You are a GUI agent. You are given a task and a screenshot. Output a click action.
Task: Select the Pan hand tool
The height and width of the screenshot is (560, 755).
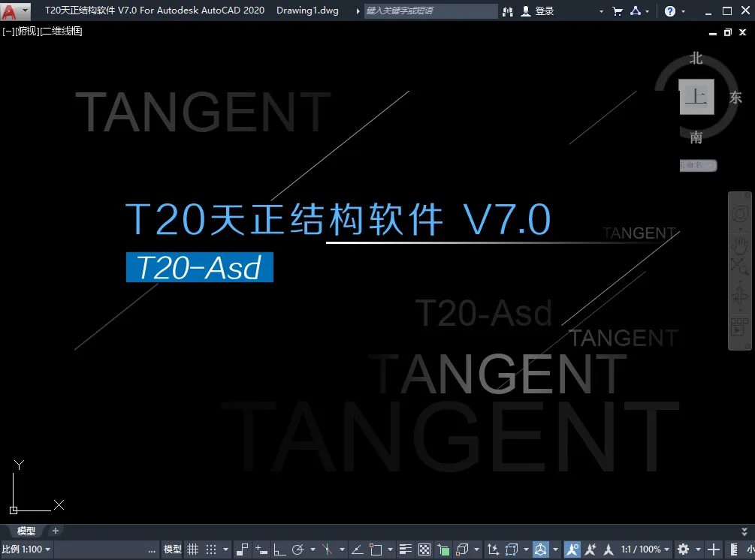[x=739, y=245]
